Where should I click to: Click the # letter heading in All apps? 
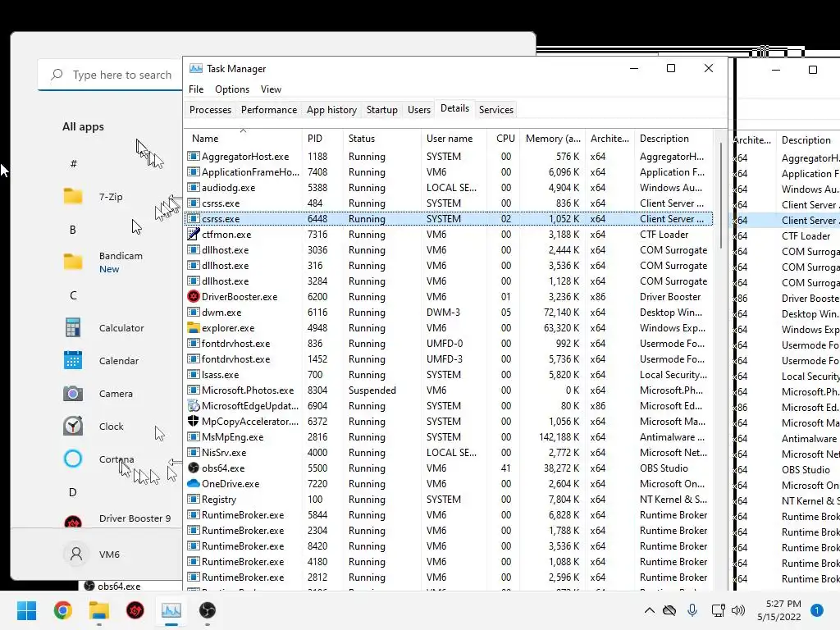(73, 163)
